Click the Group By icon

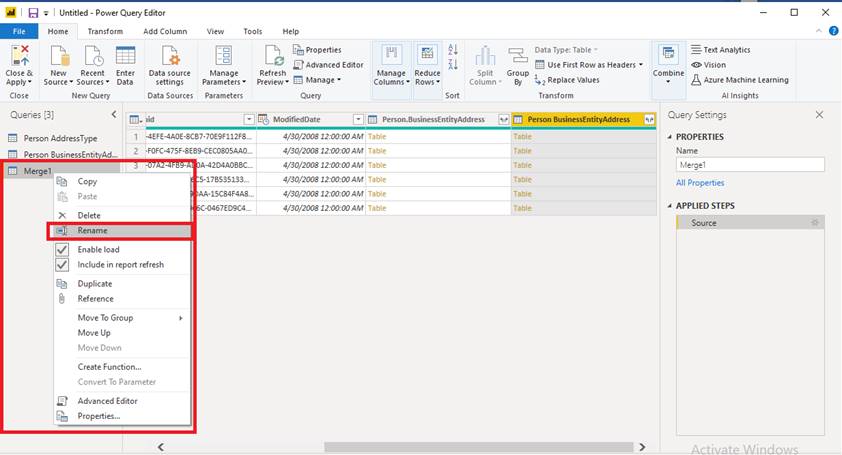point(518,55)
